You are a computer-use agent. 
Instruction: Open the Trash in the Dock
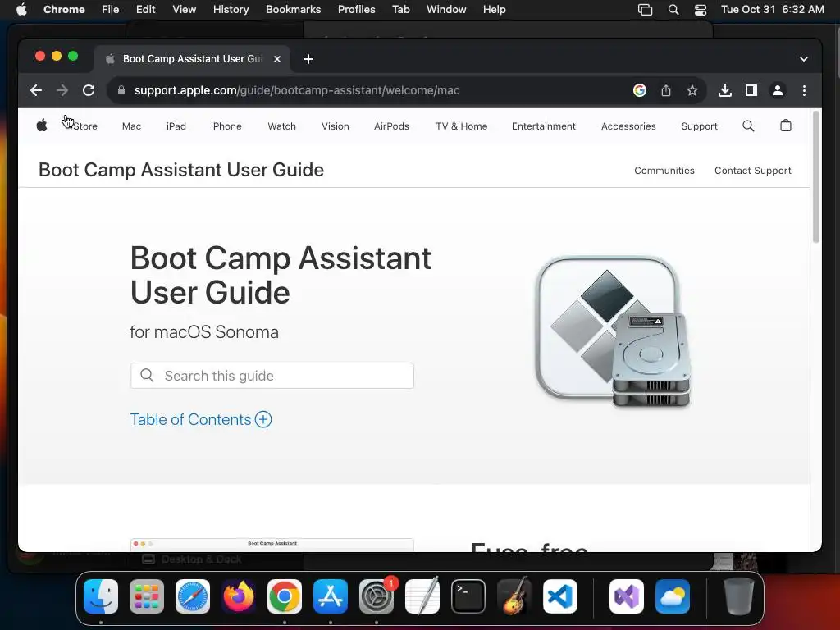point(739,596)
